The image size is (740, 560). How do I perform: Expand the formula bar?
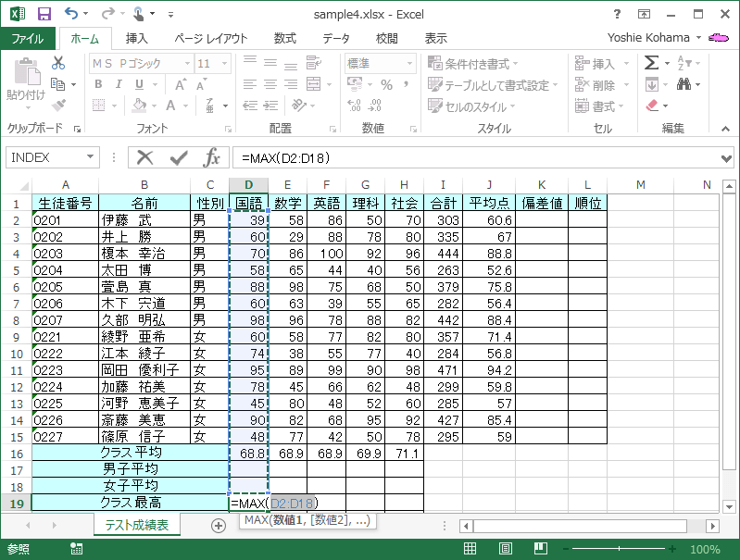point(726,158)
